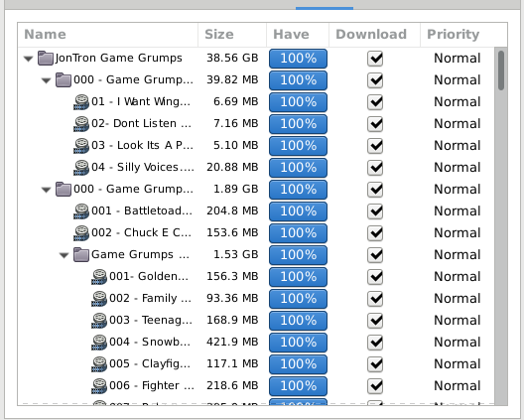Click the video file icon for '01 - I Want Wing...'
Screen dimensions: 524x420
(81, 102)
